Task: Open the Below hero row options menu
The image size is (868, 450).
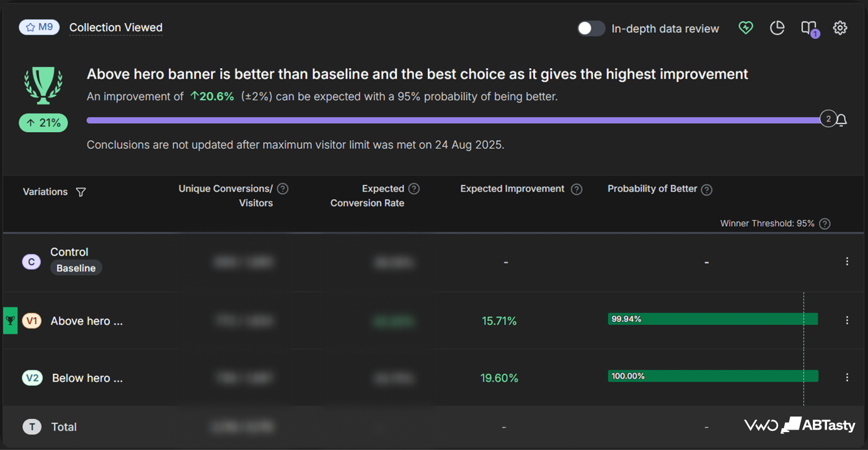Action: tap(847, 377)
